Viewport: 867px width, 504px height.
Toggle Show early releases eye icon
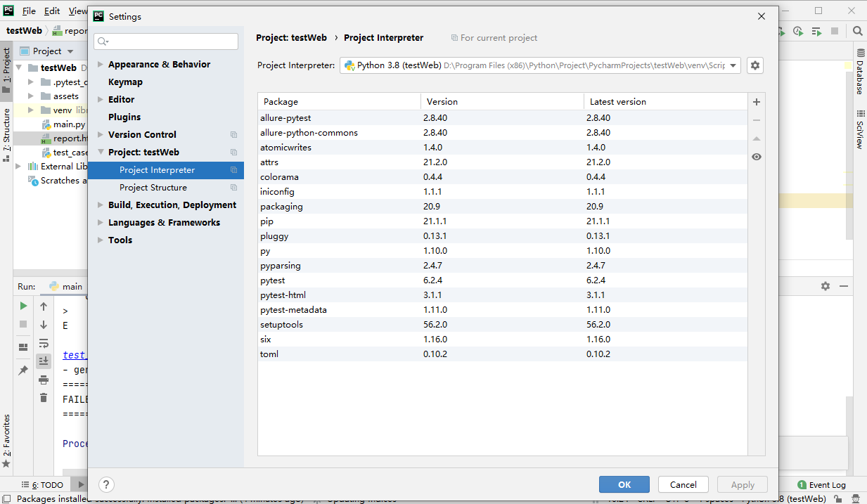click(757, 157)
